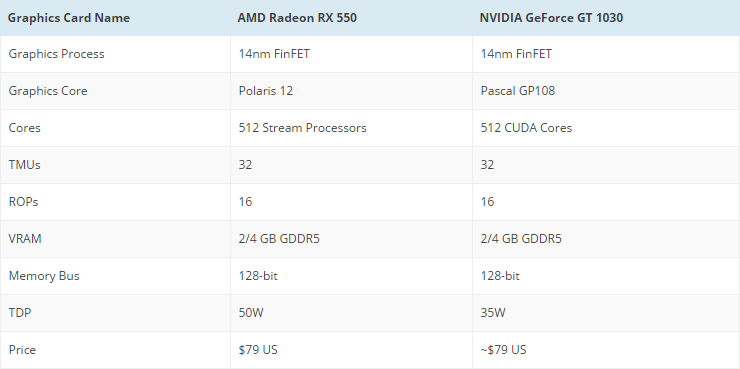This screenshot has width=740, height=369.
Task: Click the Cores row label
Action: click(25, 128)
